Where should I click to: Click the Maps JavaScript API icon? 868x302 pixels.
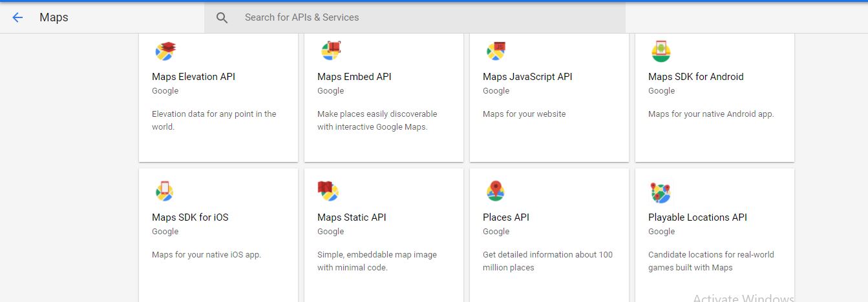[x=496, y=51]
